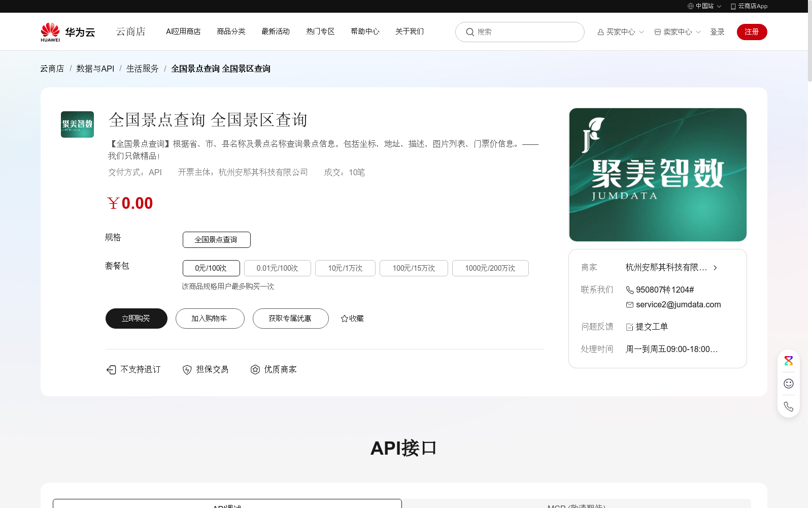Click the 担保交易 shield icon
The height and width of the screenshot is (508, 812).
point(187,370)
